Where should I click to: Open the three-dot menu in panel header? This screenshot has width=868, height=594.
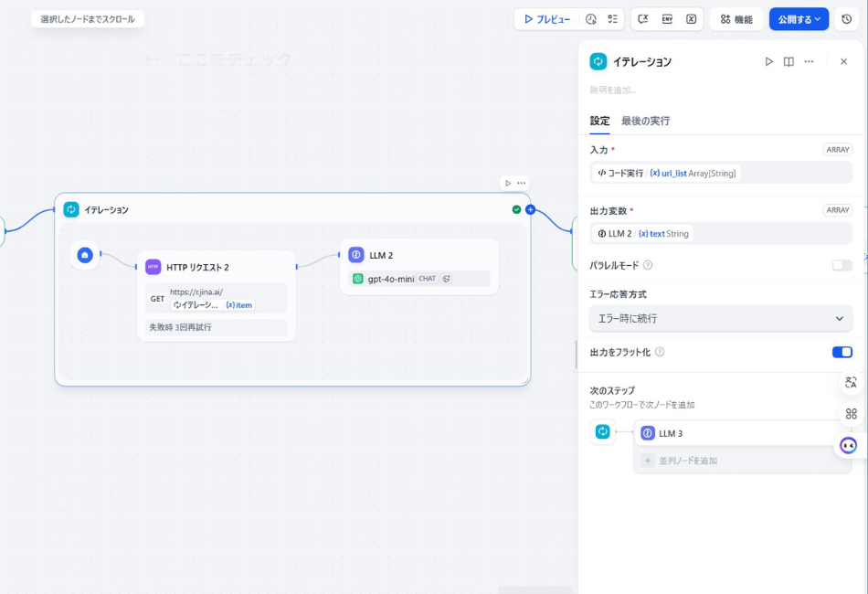(809, 62)
